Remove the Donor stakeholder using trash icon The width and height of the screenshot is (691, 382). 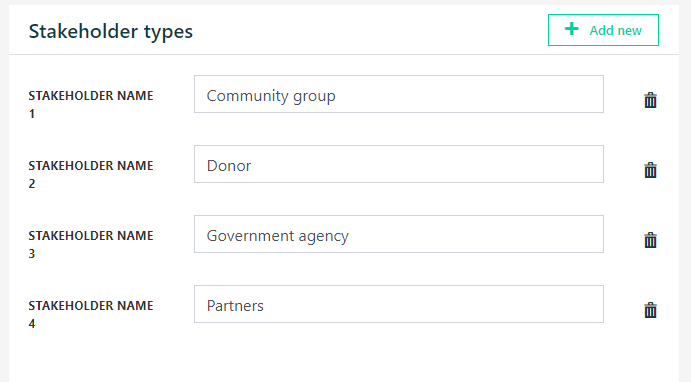pyautogui.click(x=650, y=170)
